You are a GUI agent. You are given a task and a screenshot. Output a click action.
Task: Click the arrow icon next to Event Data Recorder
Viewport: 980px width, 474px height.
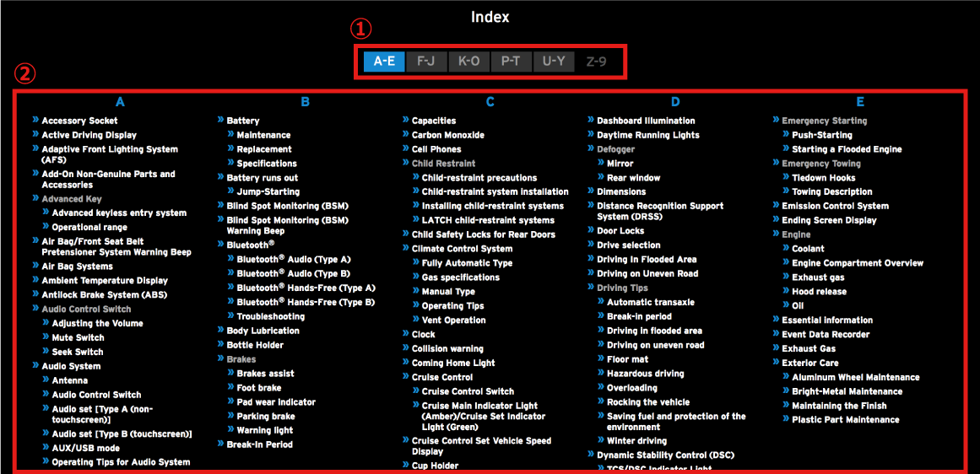[x=775, y=334]
